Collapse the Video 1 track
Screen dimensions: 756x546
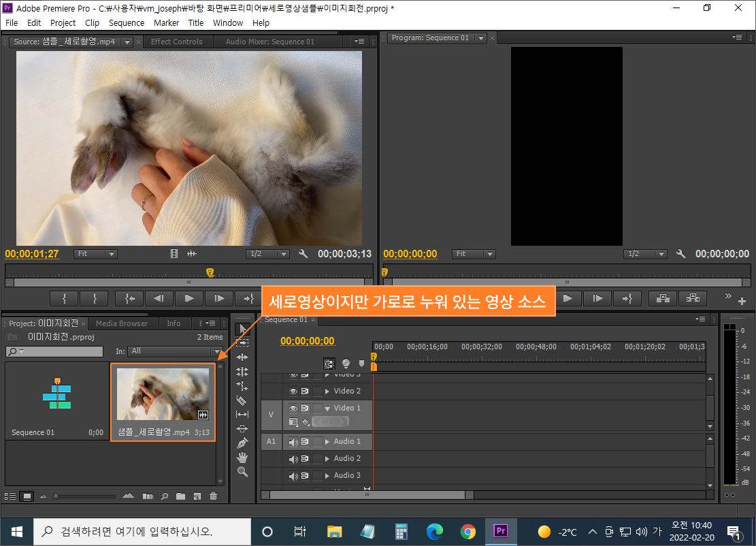pos(327,408)
